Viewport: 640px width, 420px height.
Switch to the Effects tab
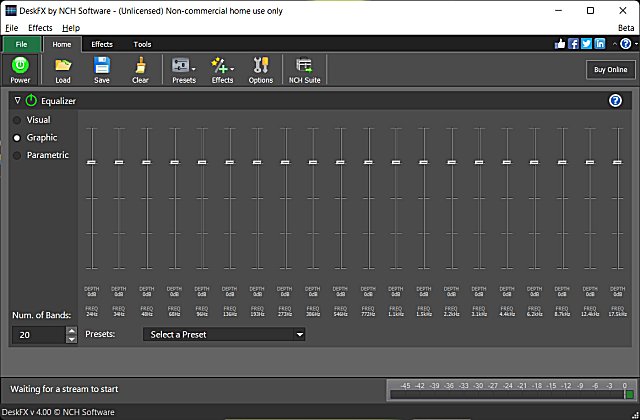(x=102, y=44)
